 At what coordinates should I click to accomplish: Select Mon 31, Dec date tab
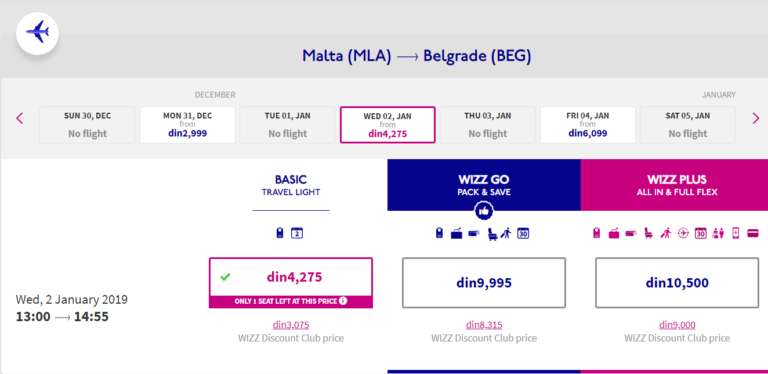(188, 125)
